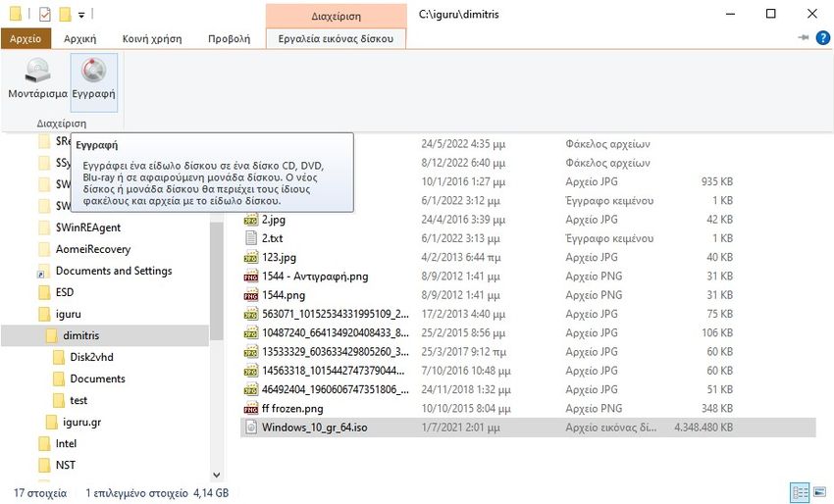Click the date 4/2/2013 6:44 πμ
The height and width of the screenshot is (504, 834).
460,257
